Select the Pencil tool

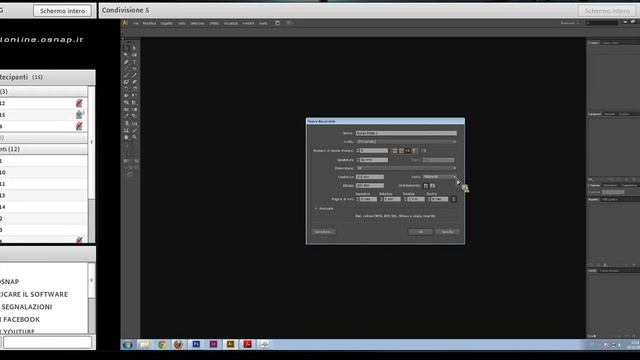pos(134,75)
